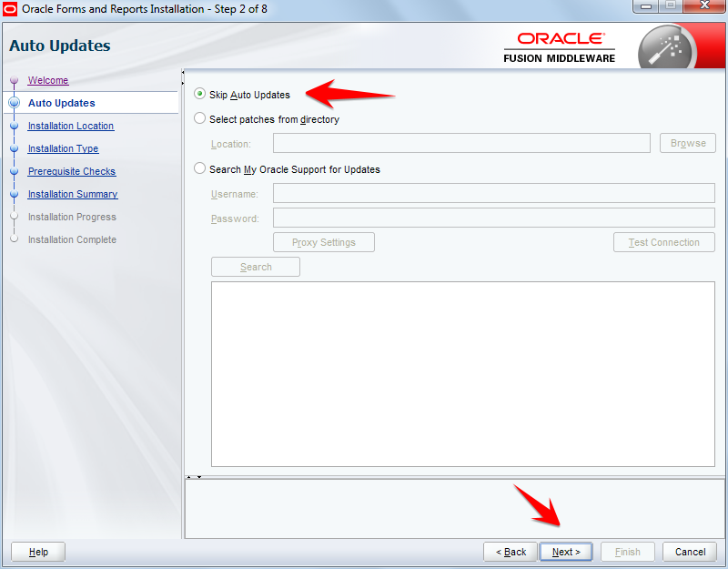Click Installation Progress step label
Screen dimensions: 728x569
coord(72,217)
